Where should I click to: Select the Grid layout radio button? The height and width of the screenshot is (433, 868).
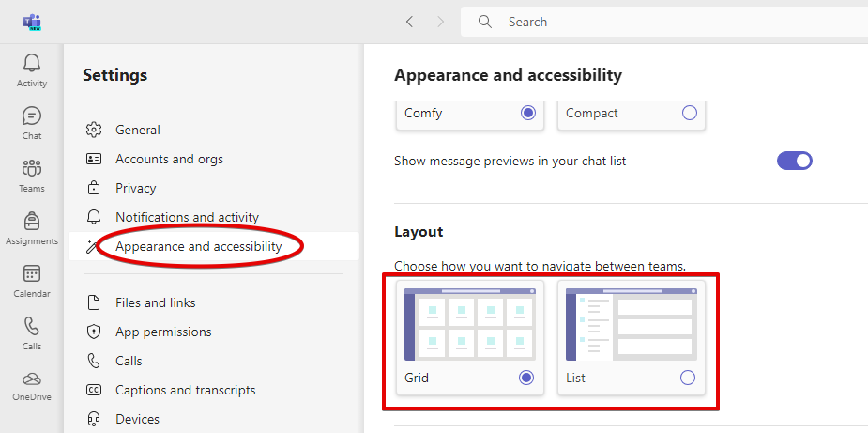(526, 378)
